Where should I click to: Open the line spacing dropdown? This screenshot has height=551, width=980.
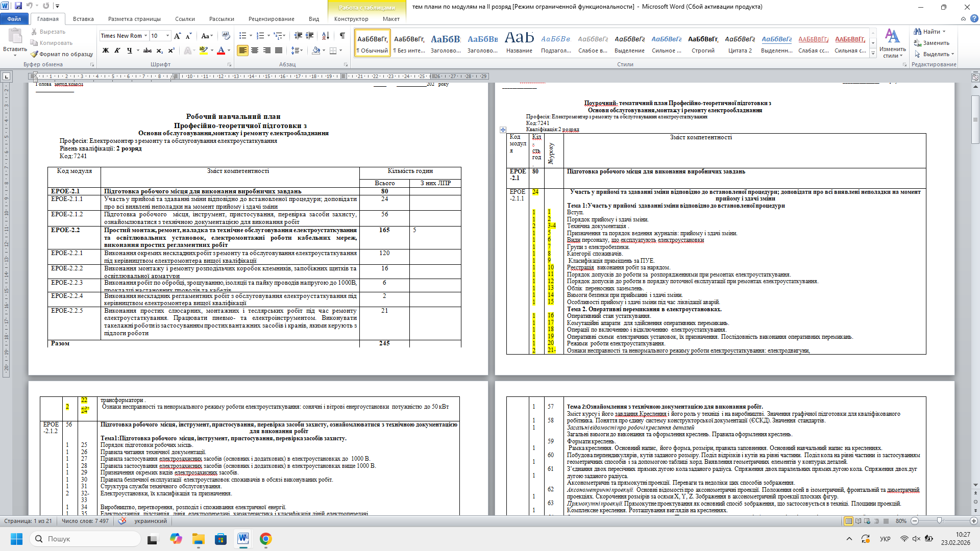coord(297,51)
